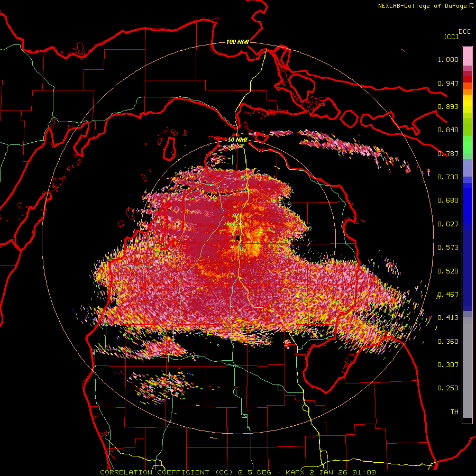Click the 0.360 scale value
The width and height of the screenshot is (476, 476).
coord(448,342)
